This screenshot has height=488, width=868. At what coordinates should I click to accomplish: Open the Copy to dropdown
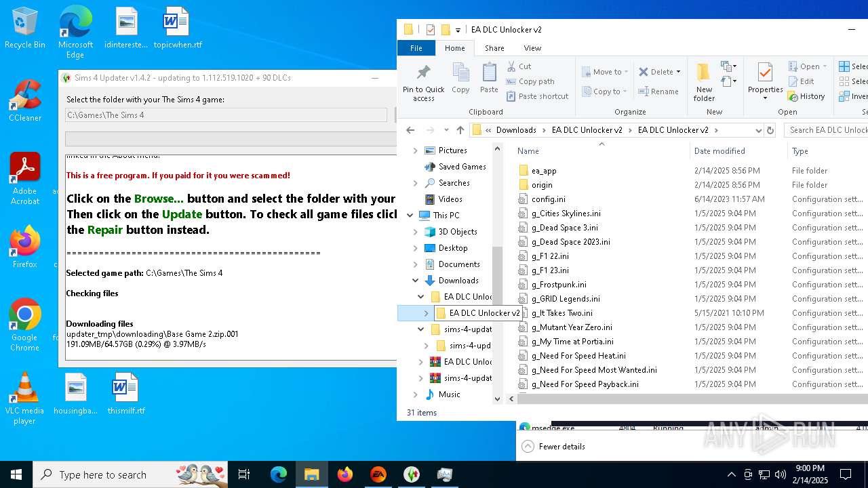tap(604, 91)
